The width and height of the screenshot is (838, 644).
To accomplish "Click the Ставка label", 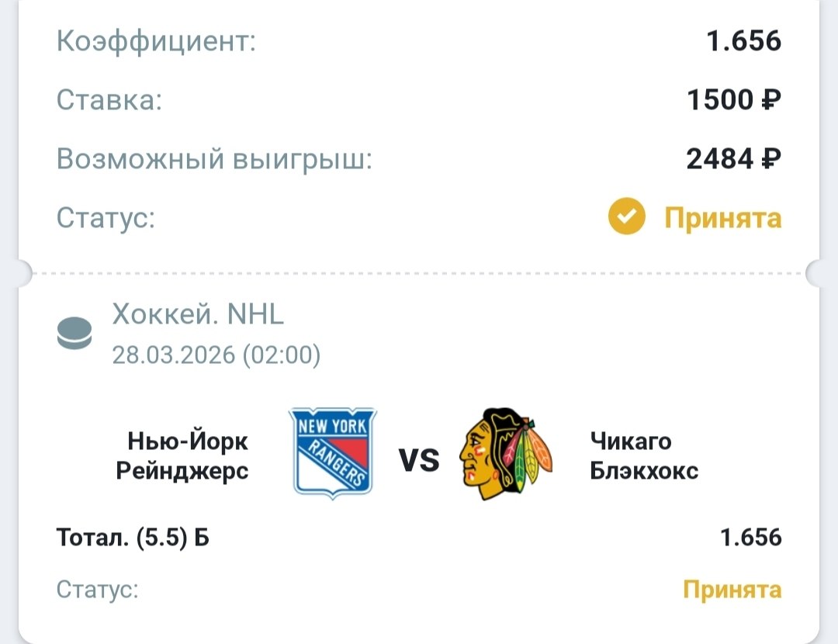I will point(109,100).
